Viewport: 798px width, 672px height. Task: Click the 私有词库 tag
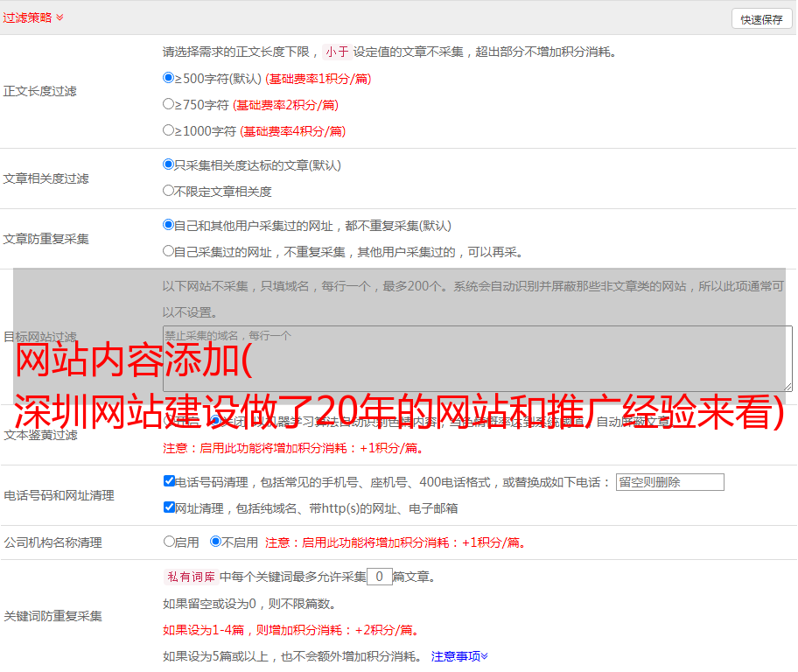coord(191,577)
